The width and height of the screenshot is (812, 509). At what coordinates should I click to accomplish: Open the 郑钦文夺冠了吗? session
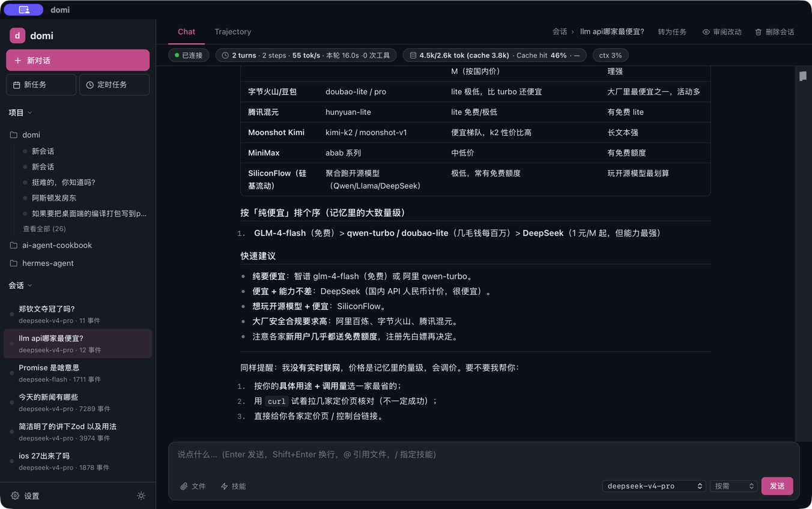point(77,314)
